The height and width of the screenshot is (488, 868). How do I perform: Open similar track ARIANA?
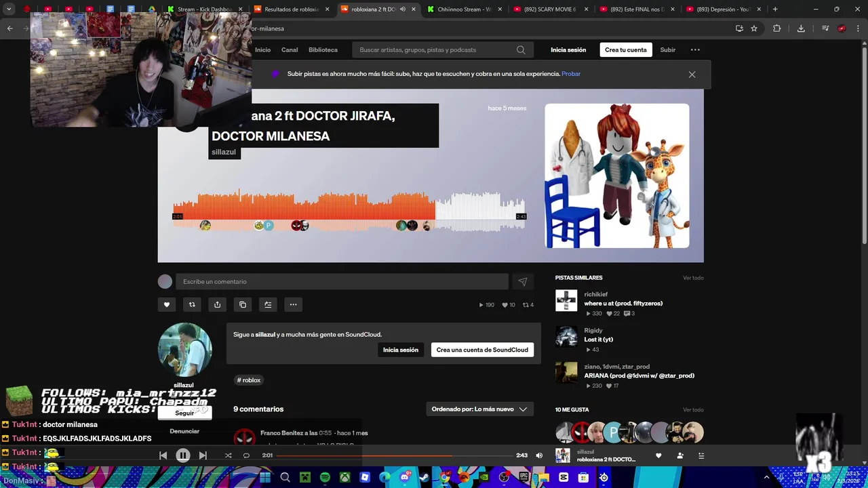click(639, 375)
